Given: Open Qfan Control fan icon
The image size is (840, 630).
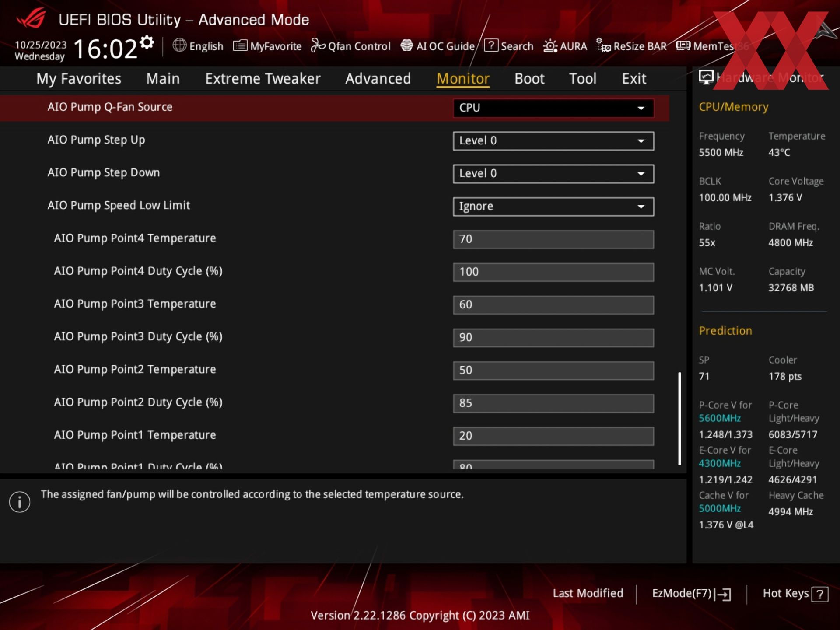Looking at the screenshot, I should [318, 45].
